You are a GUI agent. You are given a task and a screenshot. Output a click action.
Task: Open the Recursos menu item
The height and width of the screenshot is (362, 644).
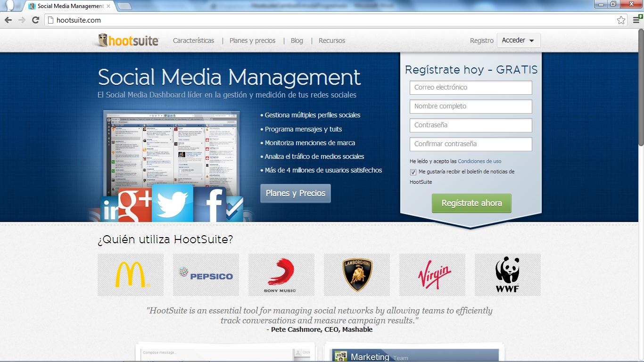pos(332,41)
